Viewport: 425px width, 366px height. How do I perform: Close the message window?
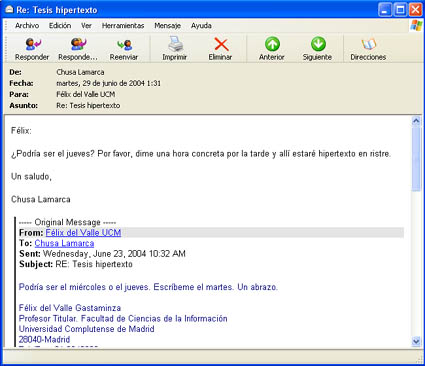(x=415, y=10)
